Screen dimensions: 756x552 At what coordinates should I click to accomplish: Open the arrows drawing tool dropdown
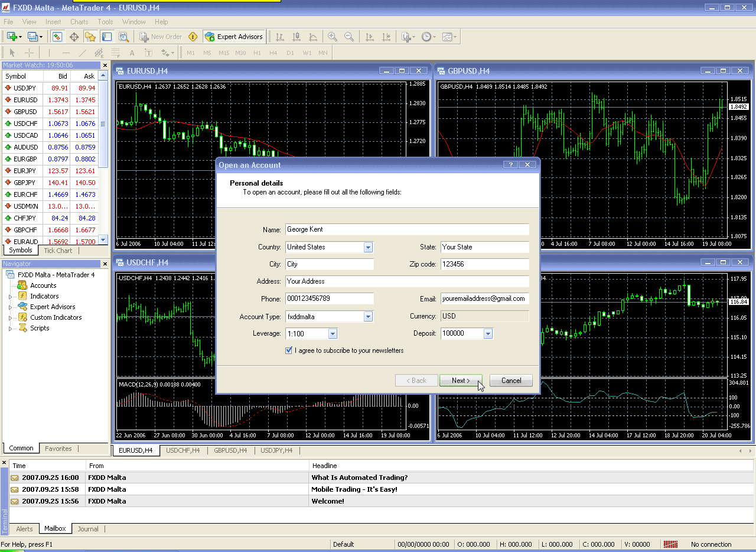(x=168, y=53)
